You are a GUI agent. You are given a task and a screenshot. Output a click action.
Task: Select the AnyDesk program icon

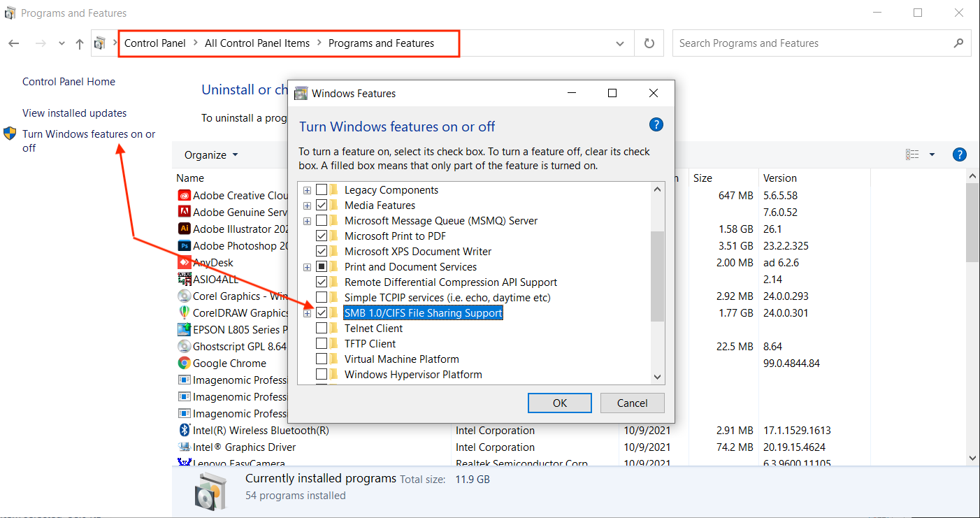coord(185,262)
